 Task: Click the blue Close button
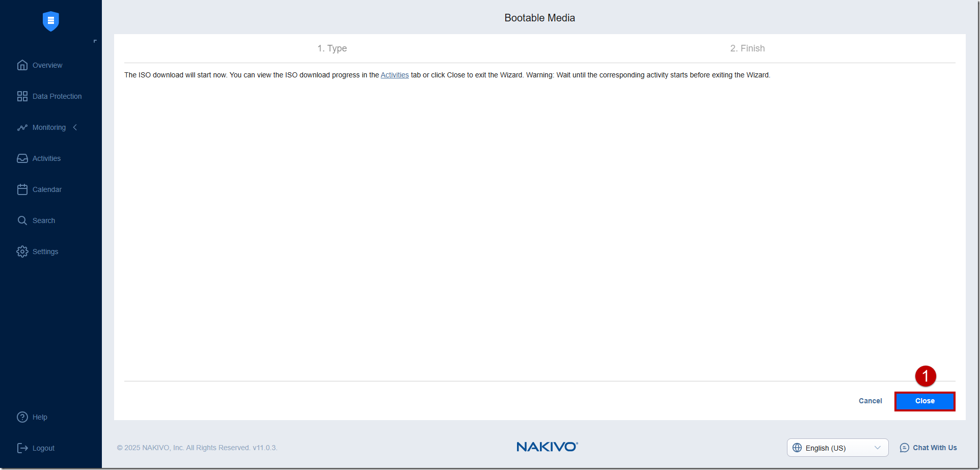[x=924, y=401]
